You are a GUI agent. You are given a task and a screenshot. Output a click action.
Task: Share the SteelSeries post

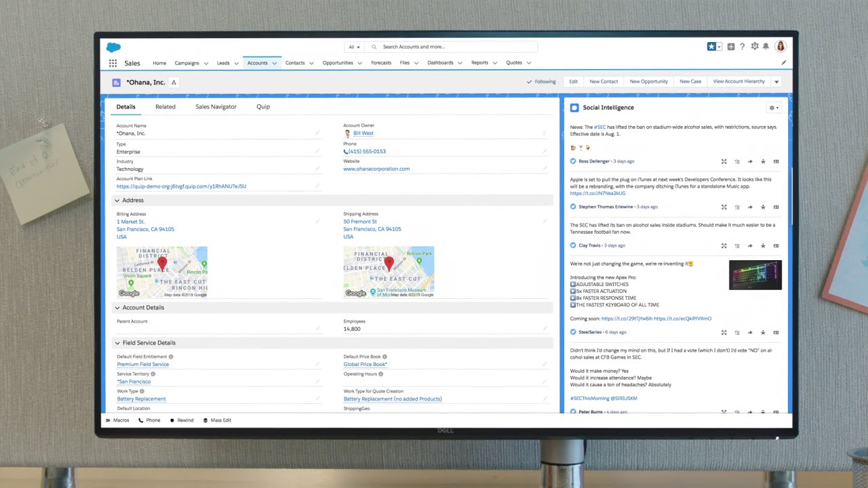point(750,332)
